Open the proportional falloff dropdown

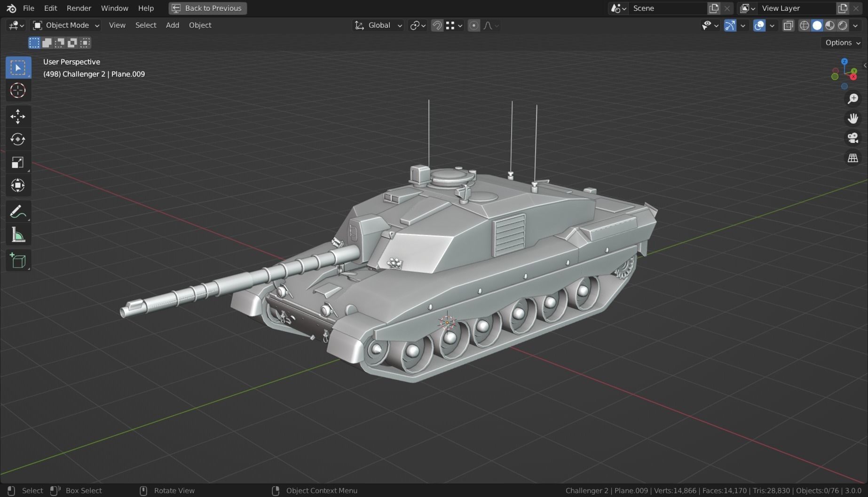pos(491,25)
